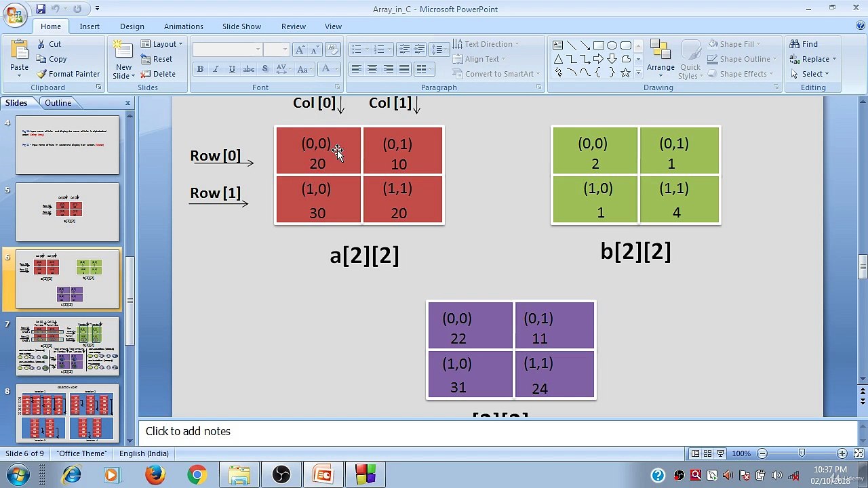Select the Isosceles Triangle shape

[x=557, y=59]
